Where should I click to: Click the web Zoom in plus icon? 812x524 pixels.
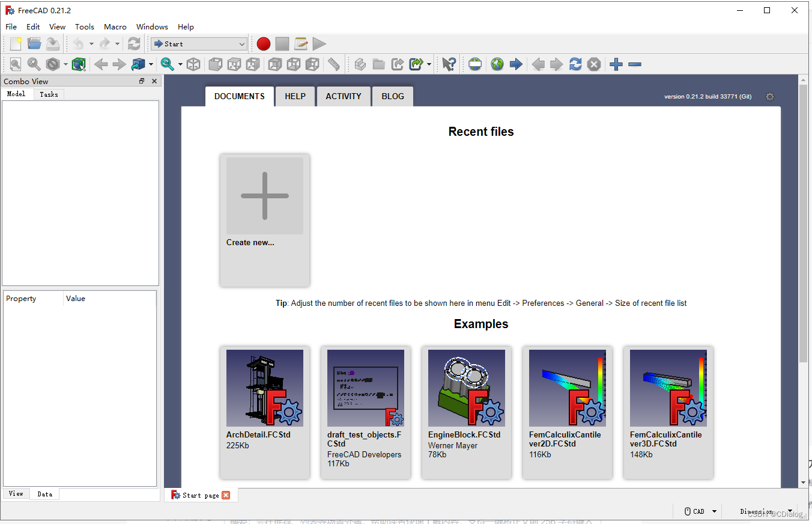(616, 64)
